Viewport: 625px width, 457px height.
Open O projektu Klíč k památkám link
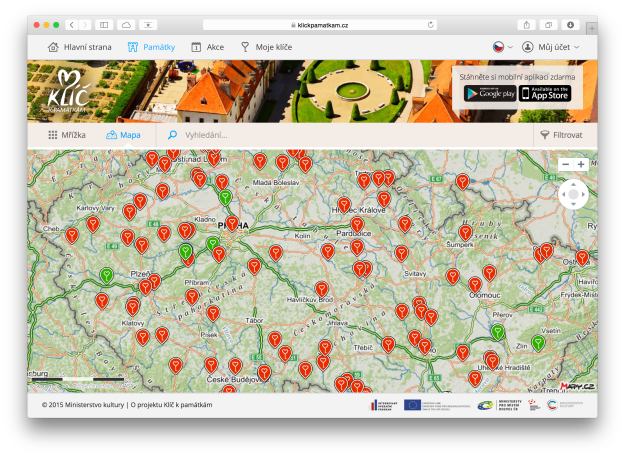tap(171, 405)
